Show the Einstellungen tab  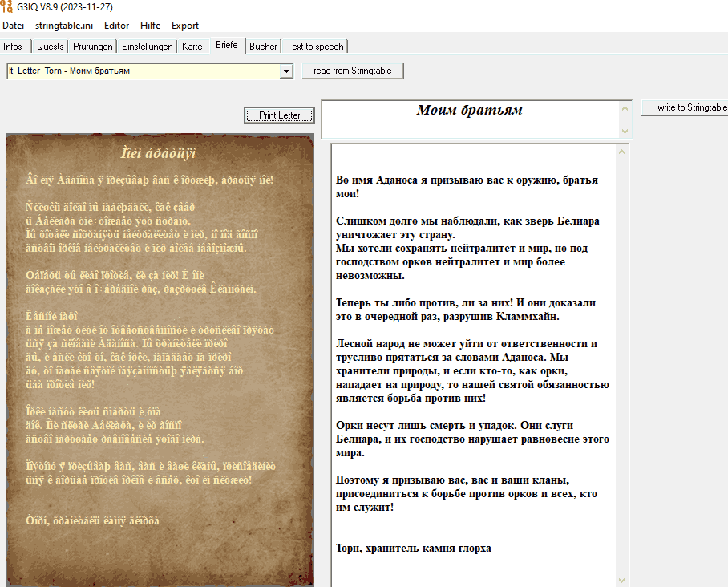coord(147,47)
